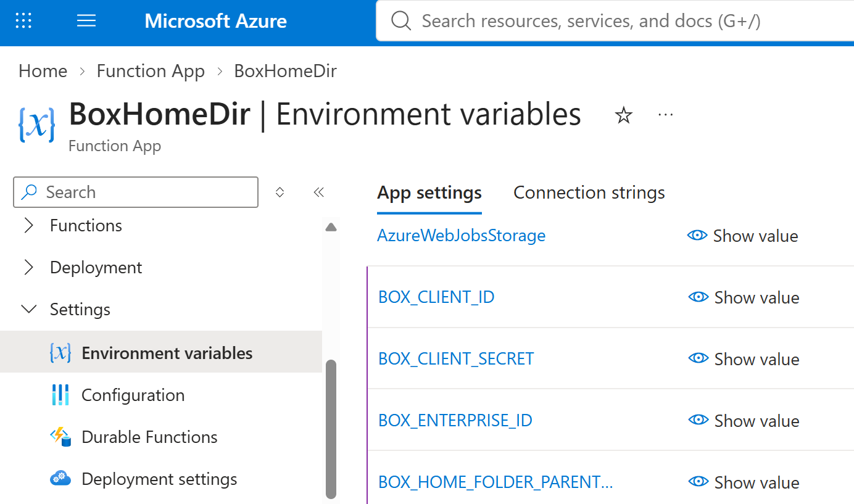Show value for BOX_ENTERPRISE_ID

(744, 421)
